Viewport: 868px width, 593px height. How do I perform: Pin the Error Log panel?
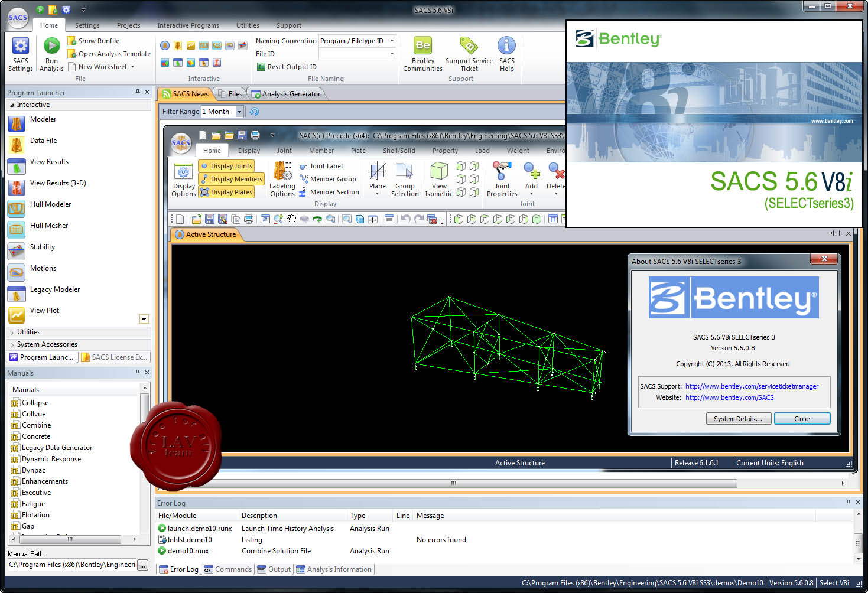point(849,502)
